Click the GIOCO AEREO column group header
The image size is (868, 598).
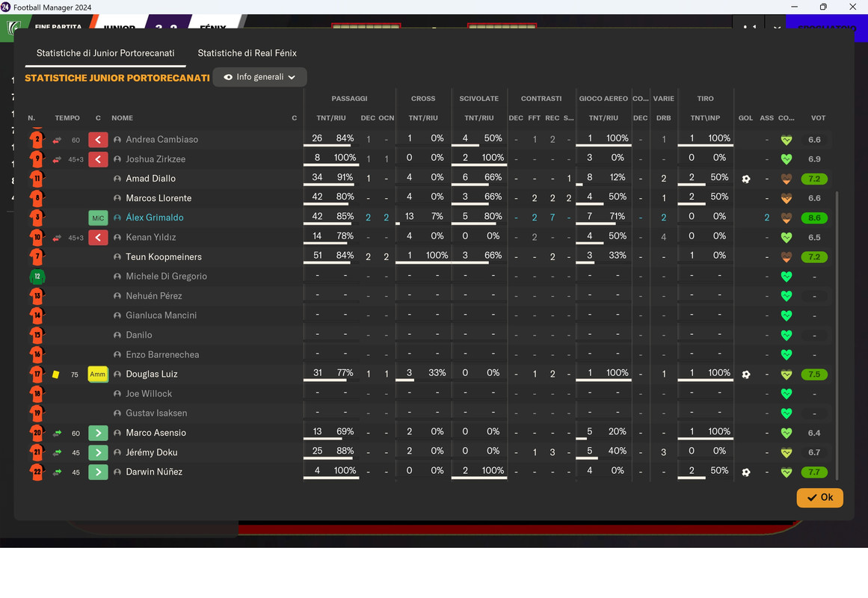pyautogui.click(x=603, y=99)
